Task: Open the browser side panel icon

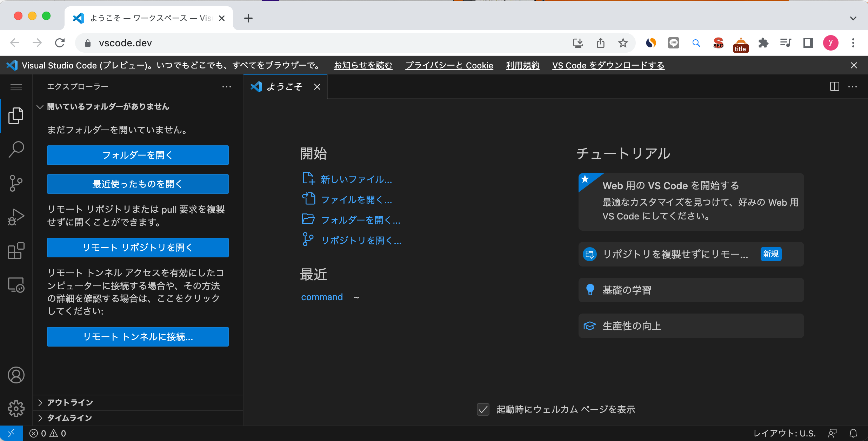Action: click(808, 43)
